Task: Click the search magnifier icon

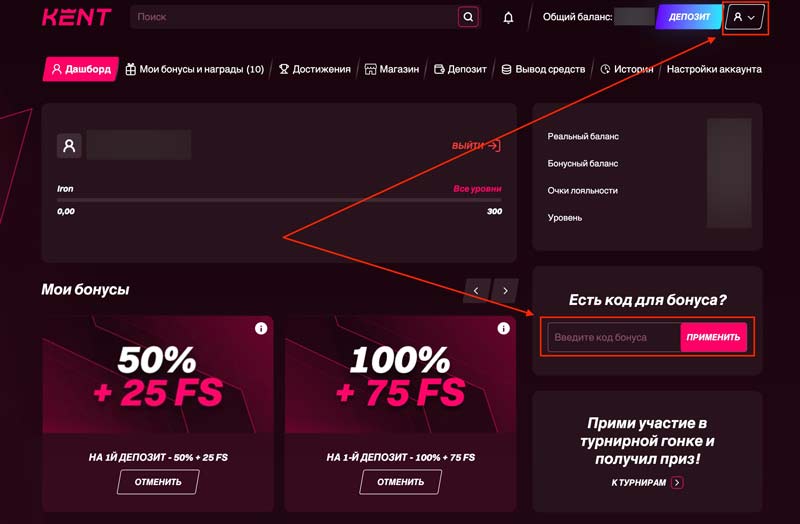Action: click(x=468, y=17)
